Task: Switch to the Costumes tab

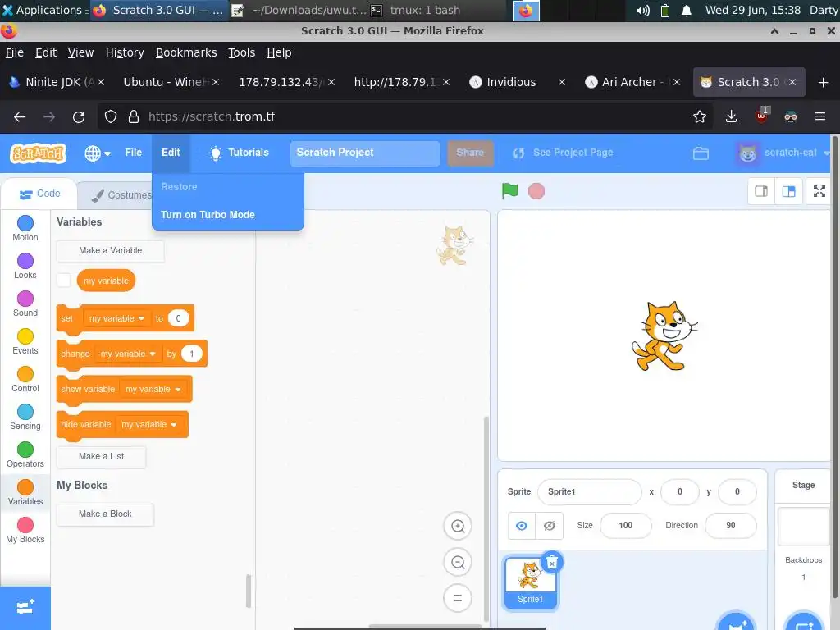Action: pyautogui.click(x=122, y=195)
